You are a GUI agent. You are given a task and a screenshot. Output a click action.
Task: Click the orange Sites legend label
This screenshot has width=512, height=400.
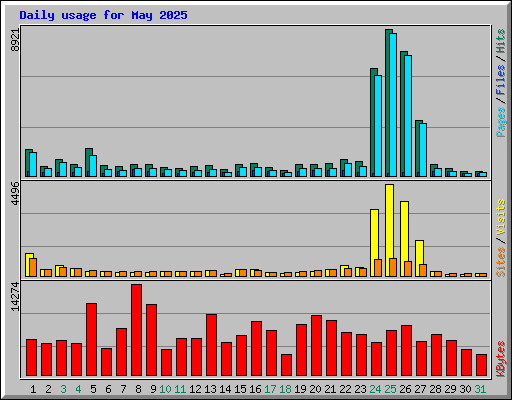[501, 262]
